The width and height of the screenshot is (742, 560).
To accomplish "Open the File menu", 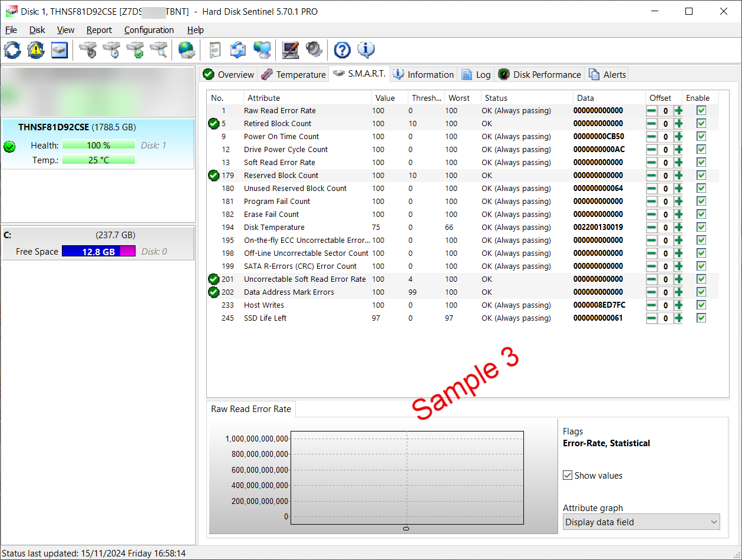I will point(11,30).
